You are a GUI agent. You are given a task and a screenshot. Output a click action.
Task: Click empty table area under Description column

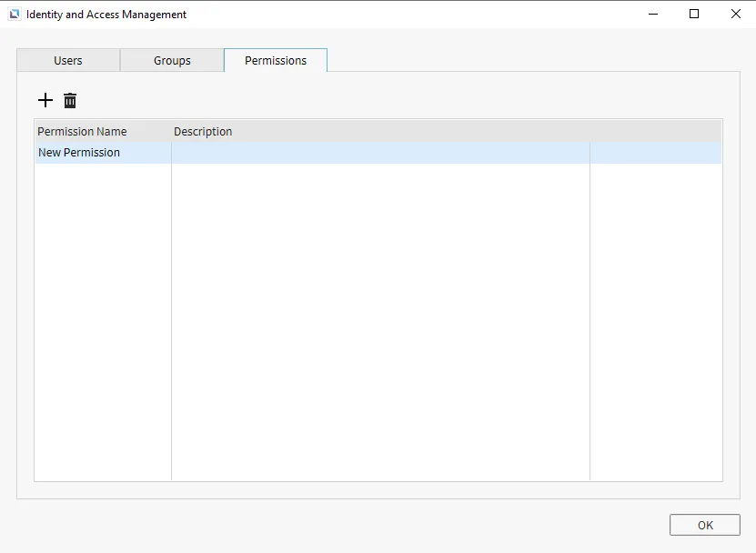pos(380,318)
